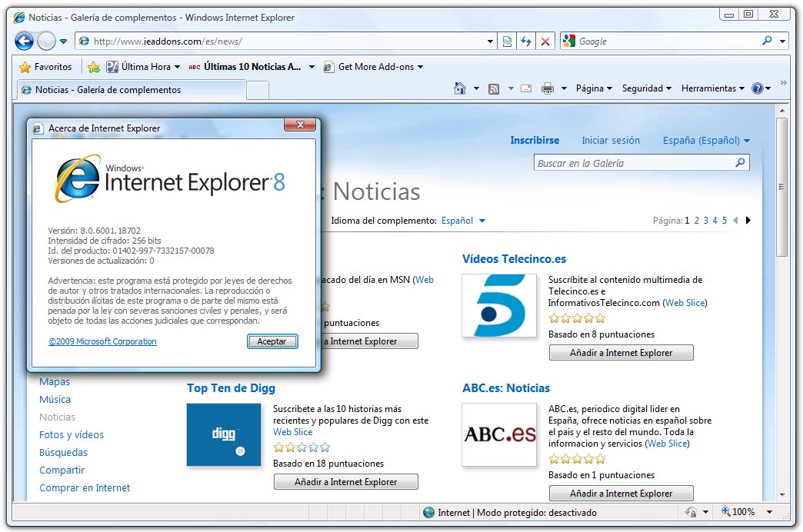Screen dimensions: 803x532
Task: Select the Noticias - Galería de complementos tab
Action: pyautogui.click(x=131, y=90)
